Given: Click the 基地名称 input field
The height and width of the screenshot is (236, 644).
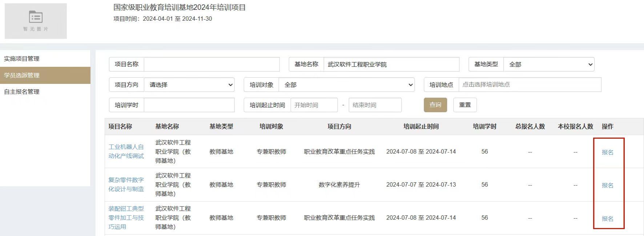Looking at the screenshot, I should [391, 64].
